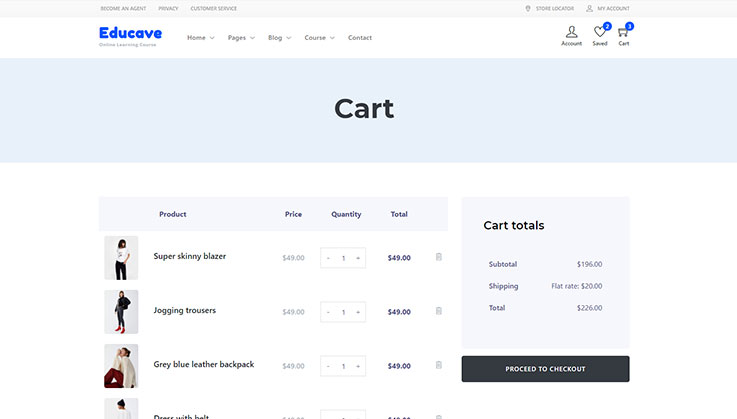
Task: Click the Educave logo
Action: (130, 35)
